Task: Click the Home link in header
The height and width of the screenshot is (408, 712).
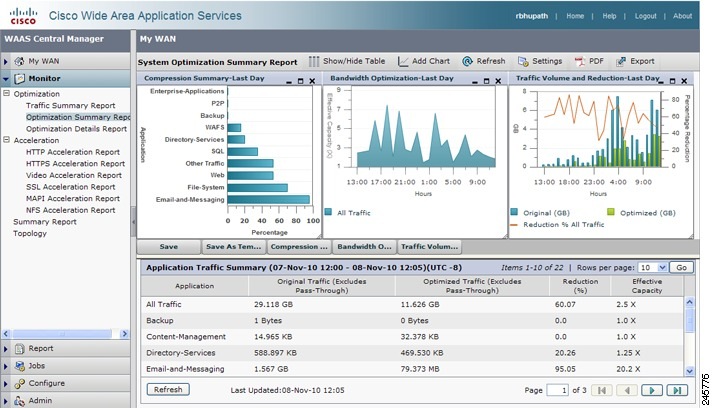Action: click(575, 16)
